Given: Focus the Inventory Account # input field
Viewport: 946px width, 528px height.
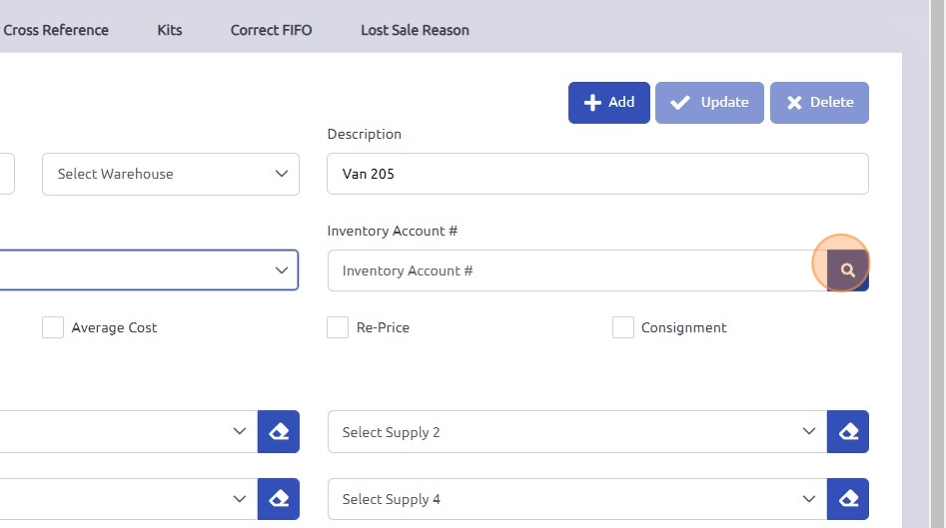Looking at the screenshot, I should click(575, 271).
